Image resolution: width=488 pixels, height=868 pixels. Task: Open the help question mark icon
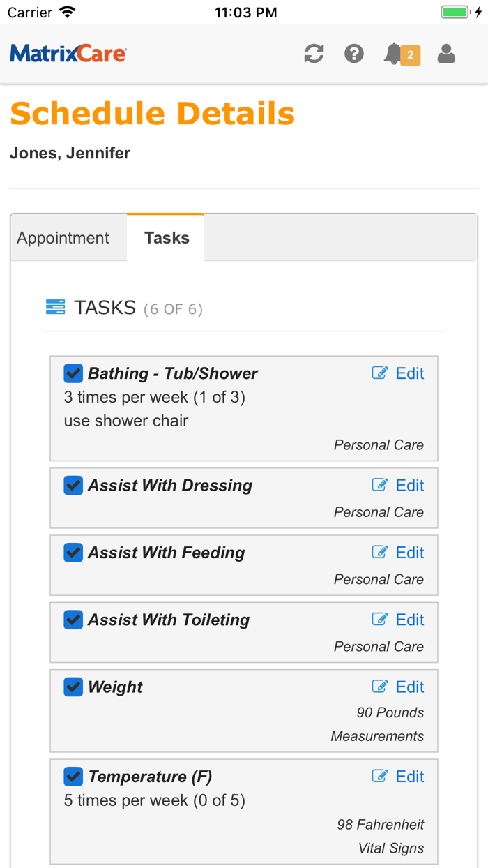pos(354,54)
